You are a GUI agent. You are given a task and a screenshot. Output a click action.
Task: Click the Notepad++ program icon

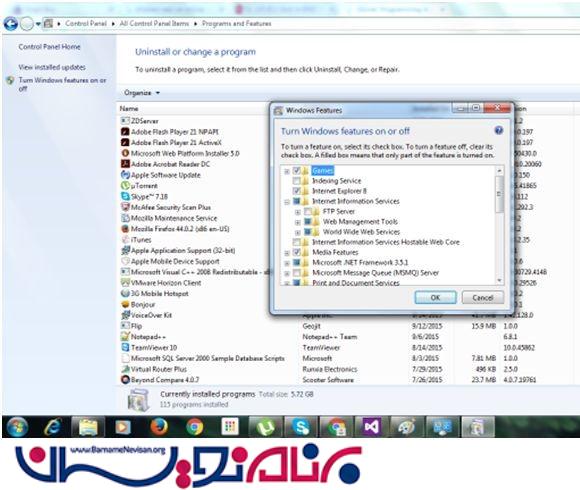click(125, 337)
